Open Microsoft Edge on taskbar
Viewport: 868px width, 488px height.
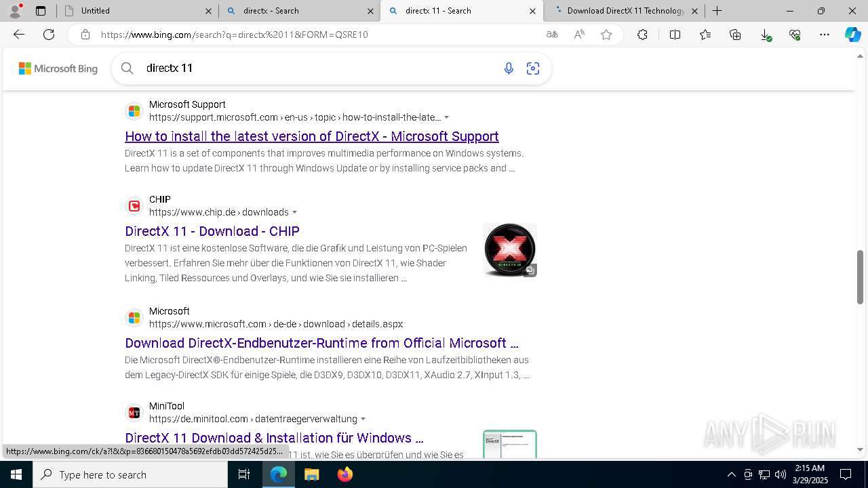279,474
